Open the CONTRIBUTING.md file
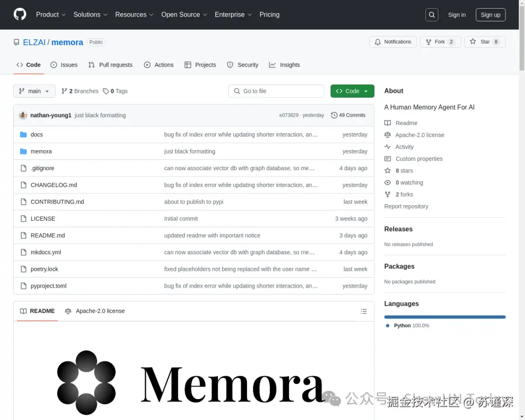 click(x=57, y=202)
